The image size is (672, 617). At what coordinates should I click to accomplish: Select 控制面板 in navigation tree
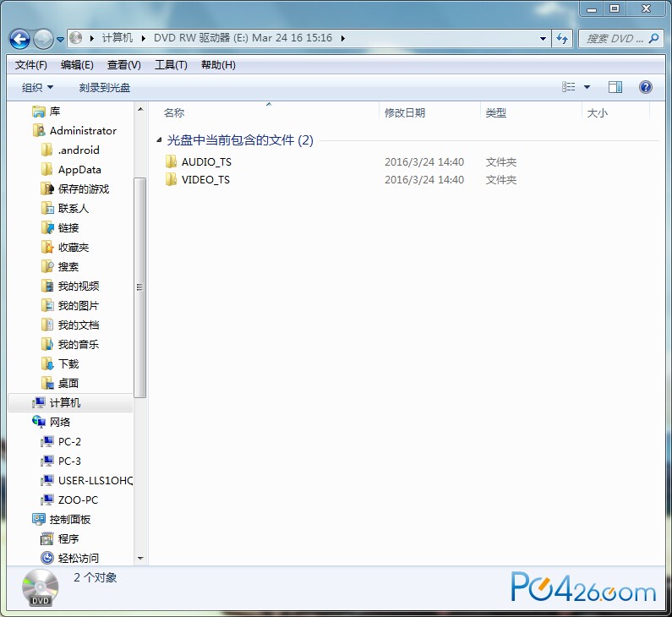click(x=62, y=519)
